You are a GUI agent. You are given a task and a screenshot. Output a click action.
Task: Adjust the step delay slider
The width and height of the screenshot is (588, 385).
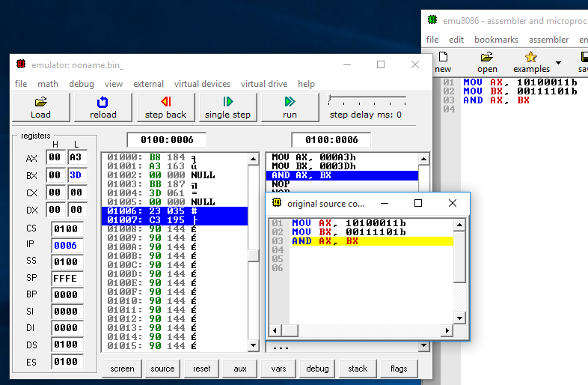[x=330, y=99]
